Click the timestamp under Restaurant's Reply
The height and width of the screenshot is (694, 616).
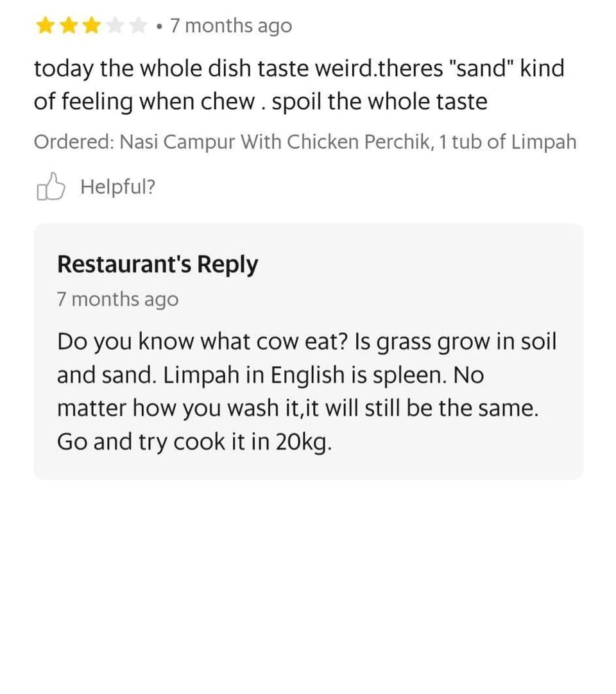[x=117, y=300]
